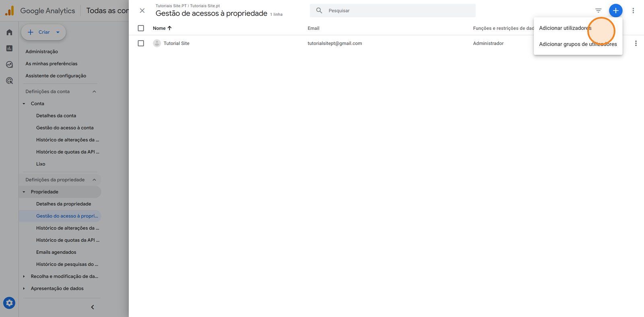Collapse the Definições da propriedade section
The height and width of the screenshot is (317, 644).
(94, 180)
